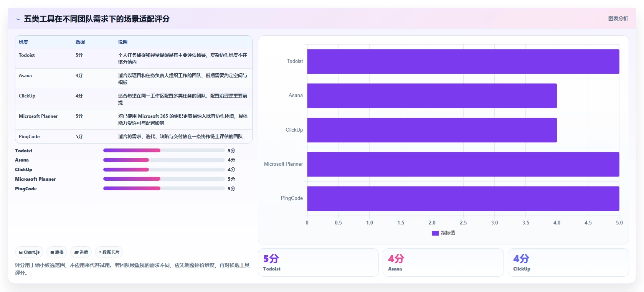The image size is (644, 292).
Task: Open the 4分 ClickUp summary card
Action: pos(568,262)
